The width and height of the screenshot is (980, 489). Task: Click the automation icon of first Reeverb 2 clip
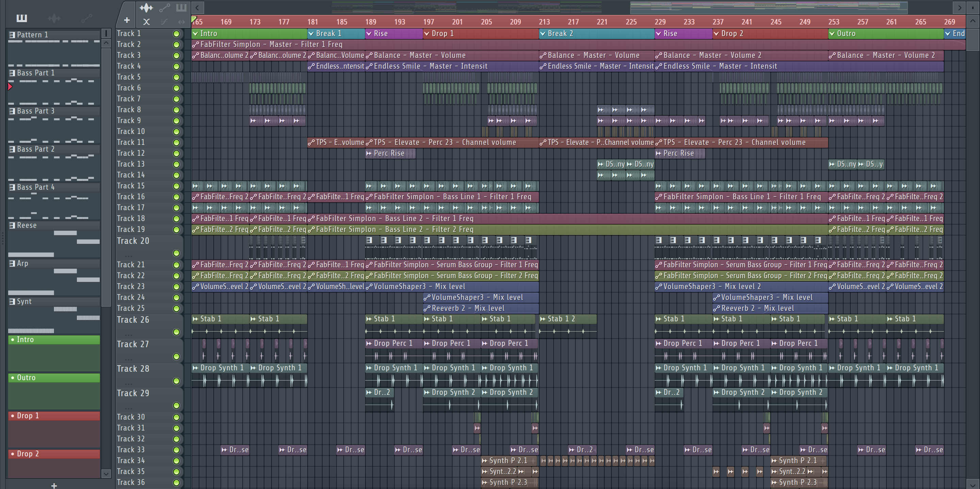tap(427, 308)
